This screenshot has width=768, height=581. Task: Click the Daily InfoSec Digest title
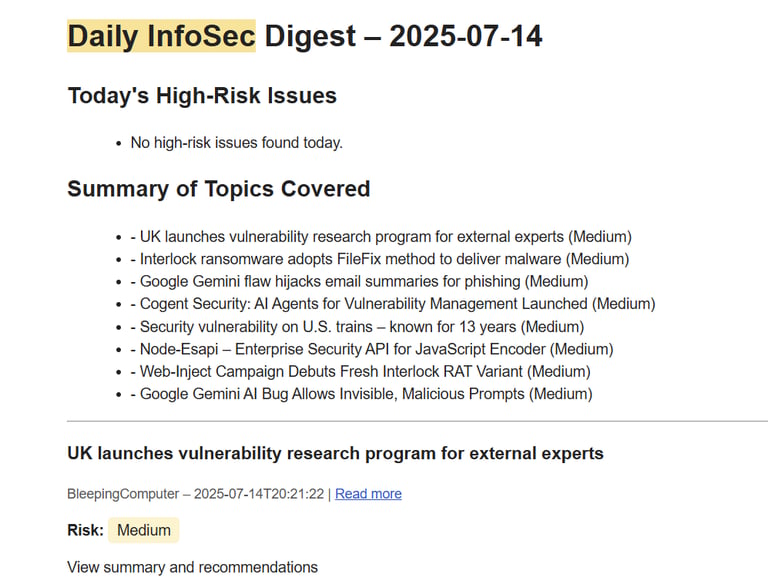tap(305, 36)
